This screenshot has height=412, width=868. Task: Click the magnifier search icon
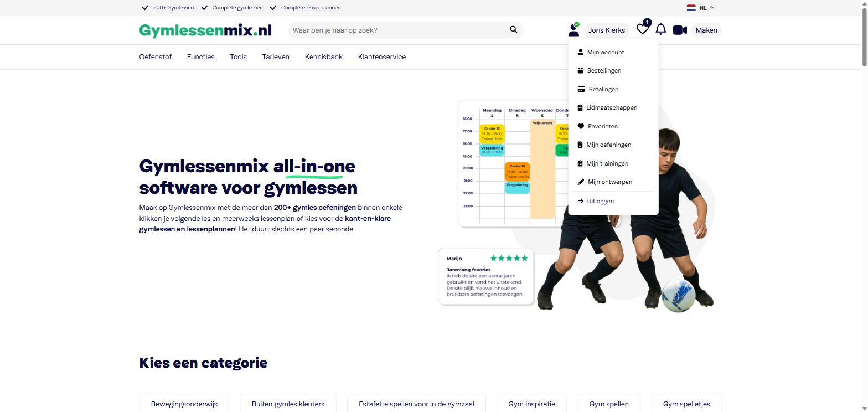click(513, 30)
